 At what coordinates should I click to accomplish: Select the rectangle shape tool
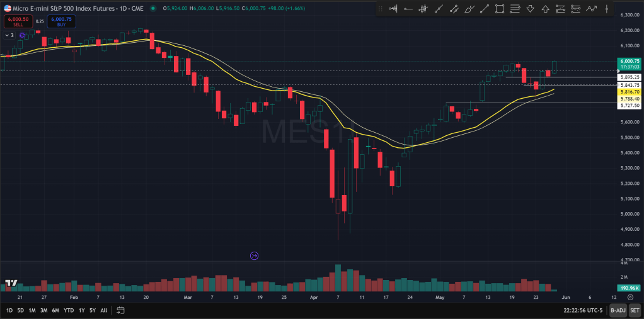pyautogui.click(x=500, y=9)
